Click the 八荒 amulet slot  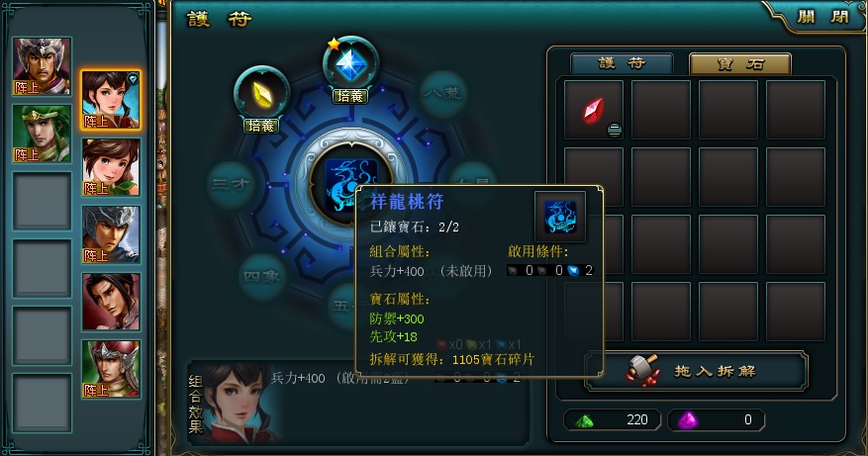[x=442, y=94]
